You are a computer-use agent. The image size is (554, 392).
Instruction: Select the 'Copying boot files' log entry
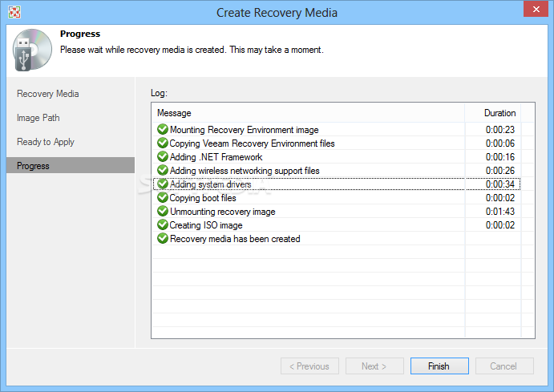[203, 198]
